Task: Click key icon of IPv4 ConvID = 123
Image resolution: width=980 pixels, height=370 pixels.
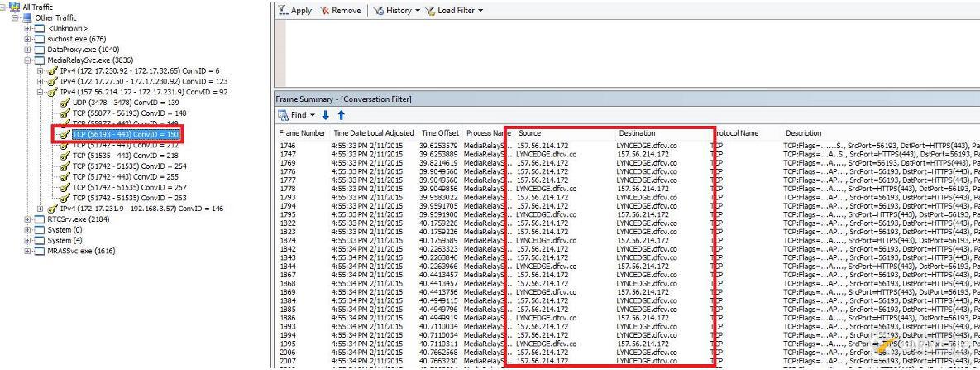Action: (x=52, y=81)
